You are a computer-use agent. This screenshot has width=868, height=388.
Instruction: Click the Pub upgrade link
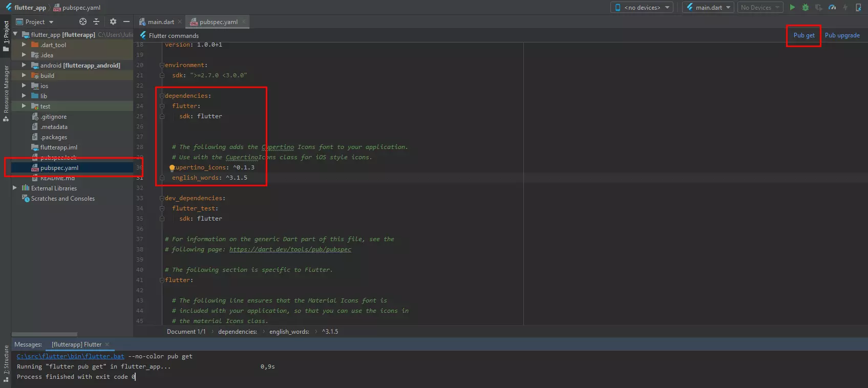click(842, 35)
